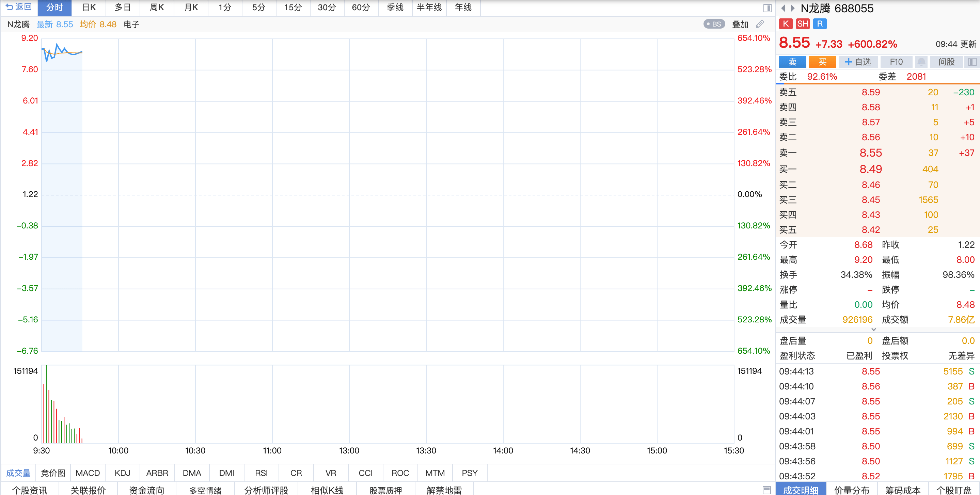Screen dimensions: 980x495
Task: Click the minimize icon on bottom info bar
Action: click(766, 490)
